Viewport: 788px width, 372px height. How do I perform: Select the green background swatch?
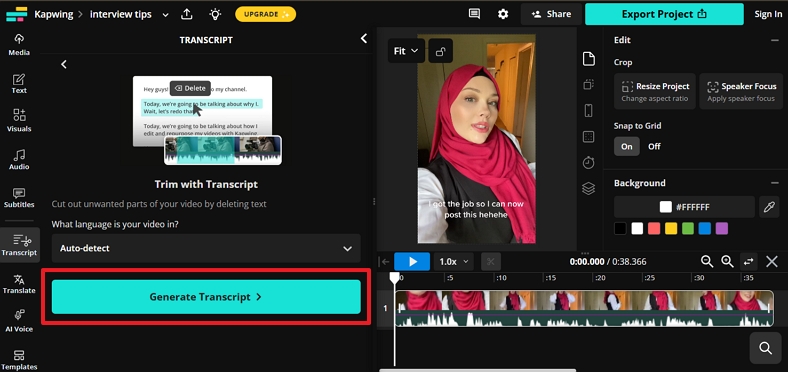688,229
